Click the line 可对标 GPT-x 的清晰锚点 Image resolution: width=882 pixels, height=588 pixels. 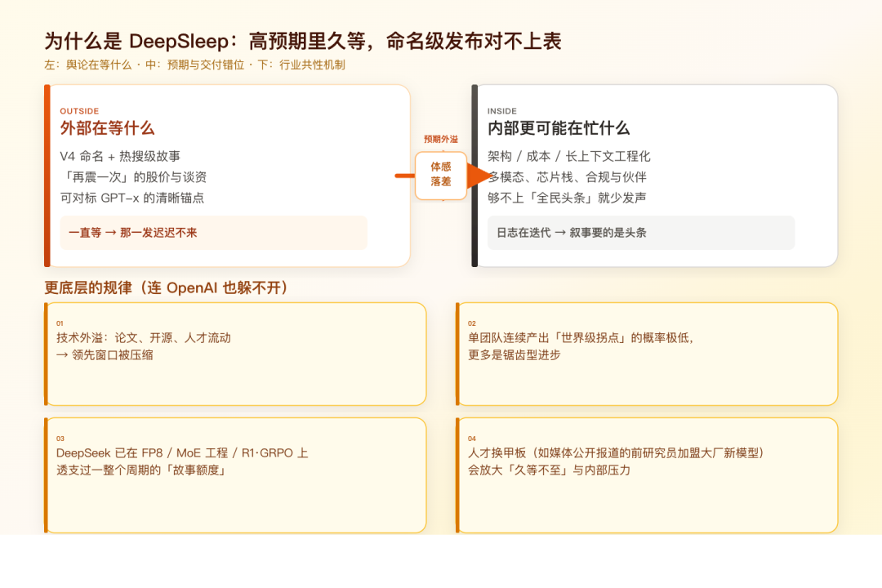tap(131, 198)
